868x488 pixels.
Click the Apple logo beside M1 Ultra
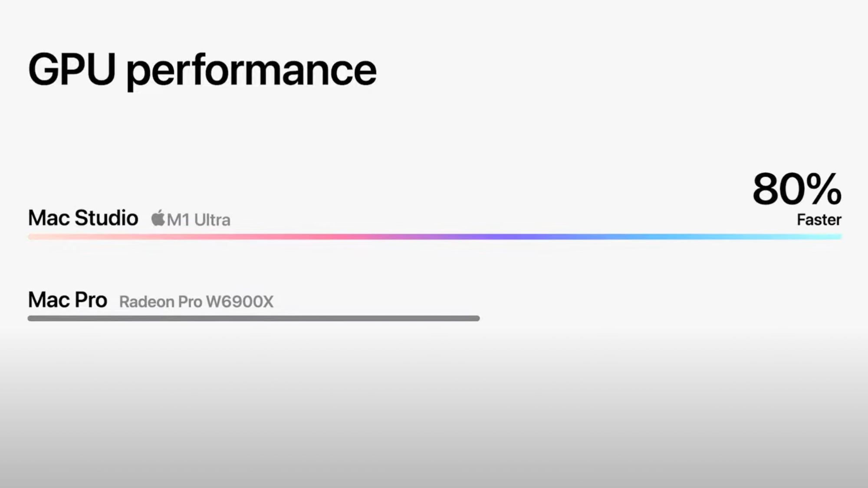click(x=158, y=218)
